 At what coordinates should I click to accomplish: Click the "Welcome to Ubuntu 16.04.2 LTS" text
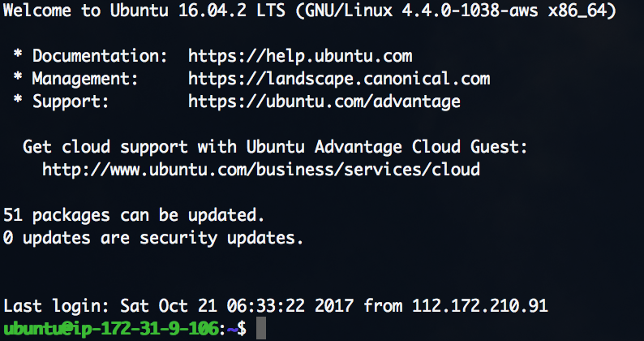click(x=148, y=11)
